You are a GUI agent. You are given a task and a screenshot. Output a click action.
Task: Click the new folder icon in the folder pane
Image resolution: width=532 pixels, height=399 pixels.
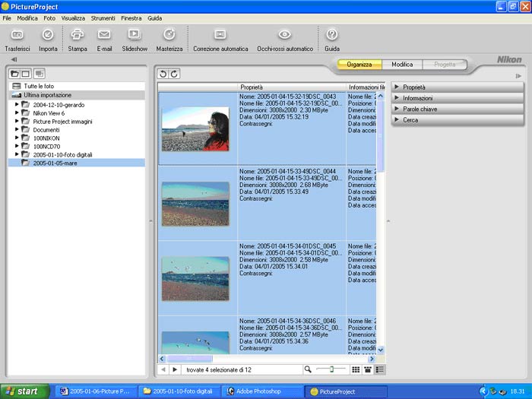coord(14,73)
